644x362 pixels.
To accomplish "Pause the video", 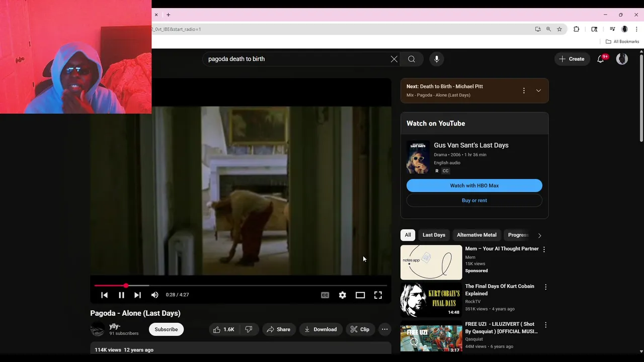I will coord(121,295).
